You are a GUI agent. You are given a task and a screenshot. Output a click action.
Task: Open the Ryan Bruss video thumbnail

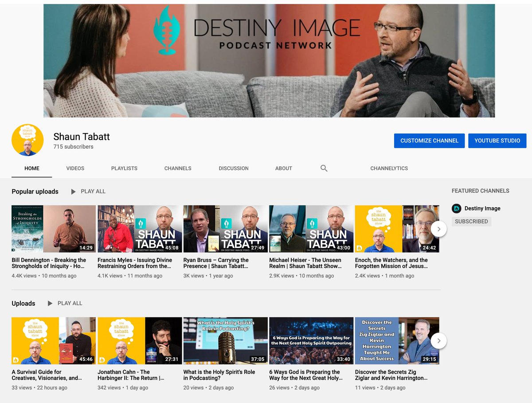click(x=226, y=229)
